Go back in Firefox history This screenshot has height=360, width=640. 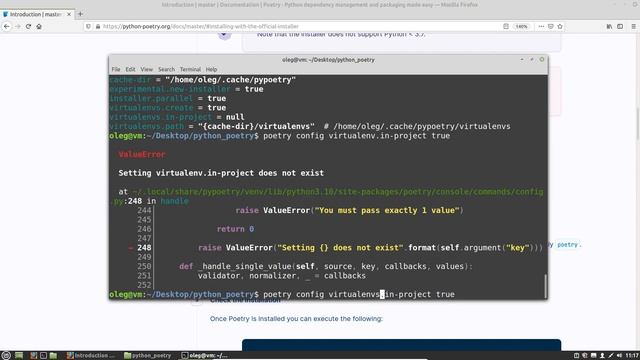(7, 26)
